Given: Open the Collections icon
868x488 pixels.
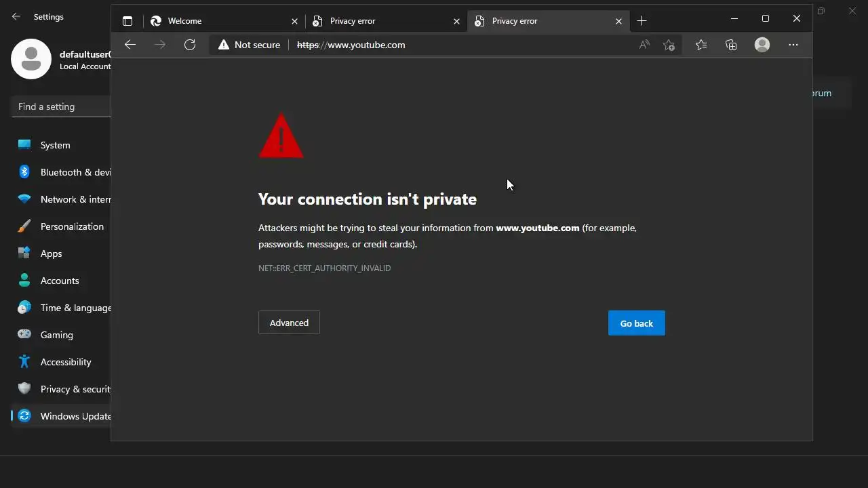Looking at the screenshot, I should coord(731,45).
